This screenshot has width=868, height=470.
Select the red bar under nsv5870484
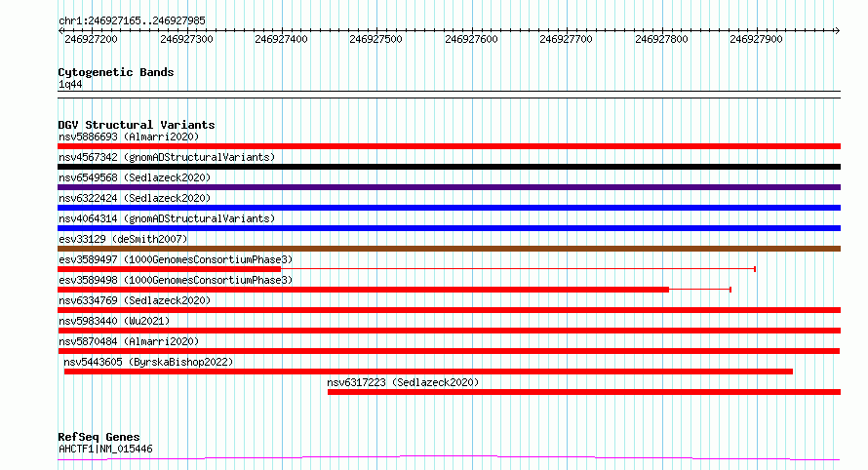(449, 351)
